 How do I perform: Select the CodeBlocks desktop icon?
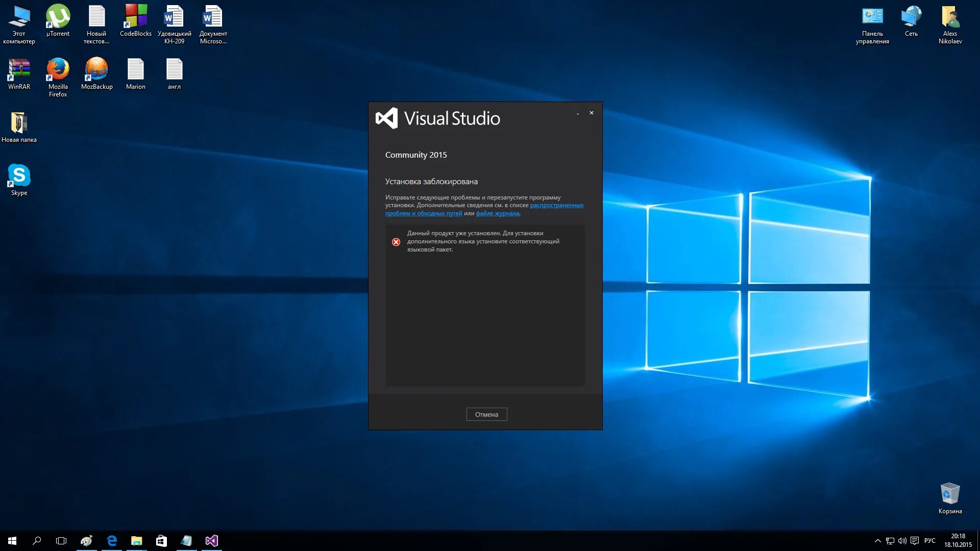135,20
